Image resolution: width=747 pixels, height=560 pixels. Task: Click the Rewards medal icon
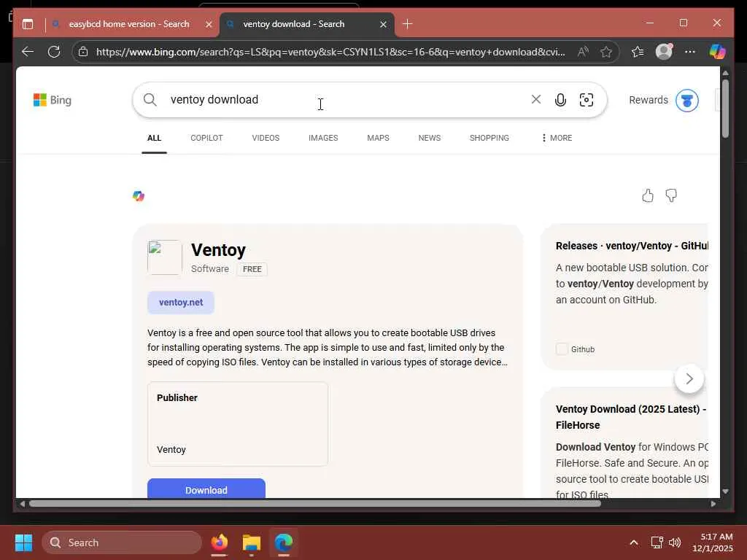point(687,101)
